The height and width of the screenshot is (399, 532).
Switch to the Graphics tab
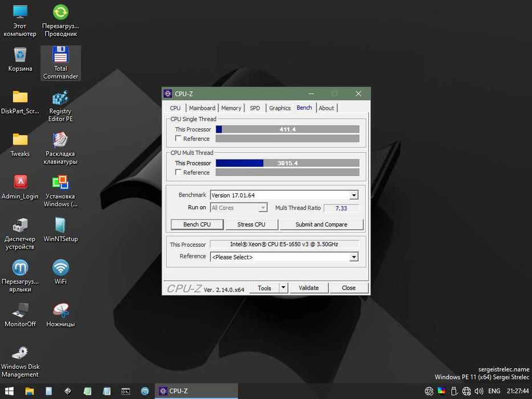pos(279,108)
